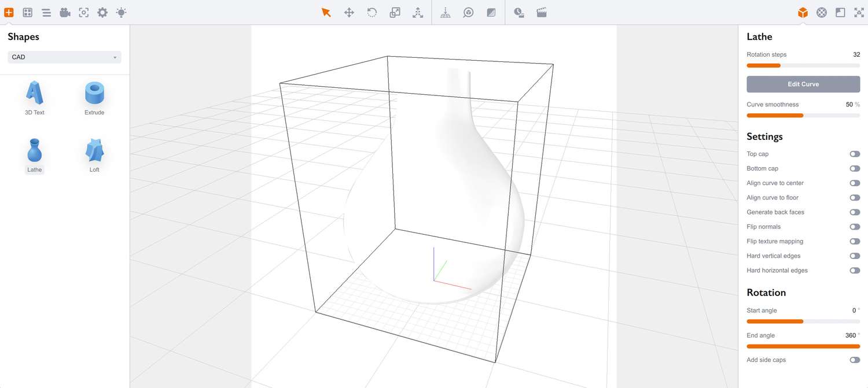Open the orange cube object properties icon
The width and height of the screenshot is (868, 388).
803,12
